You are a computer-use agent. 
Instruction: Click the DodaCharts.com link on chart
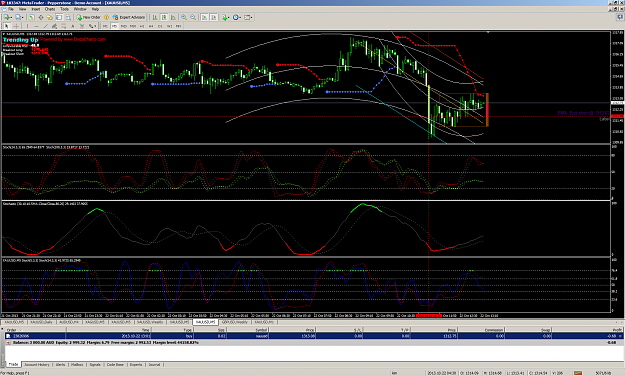pos(85,39)
